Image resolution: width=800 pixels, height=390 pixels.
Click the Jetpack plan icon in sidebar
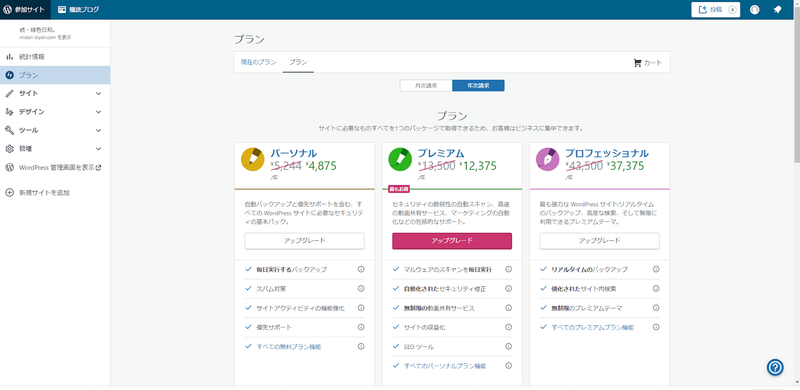click(9, 75)
